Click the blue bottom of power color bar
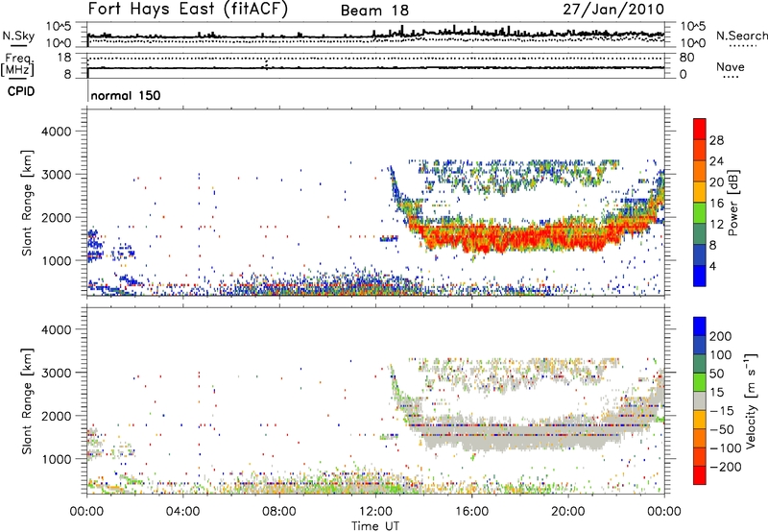Screen dimensions: 768x532 coord(700,276)
